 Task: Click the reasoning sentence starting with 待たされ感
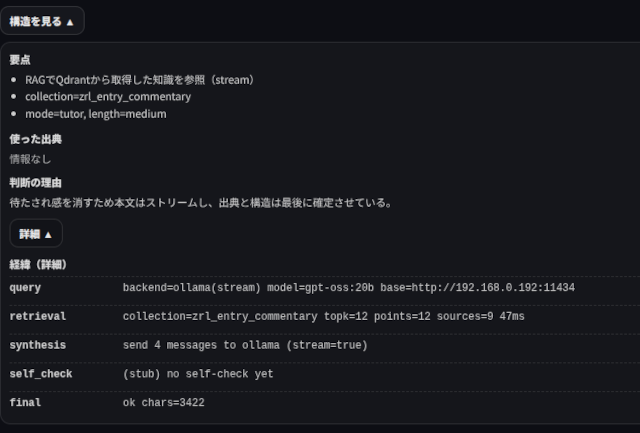click(200, 202)
